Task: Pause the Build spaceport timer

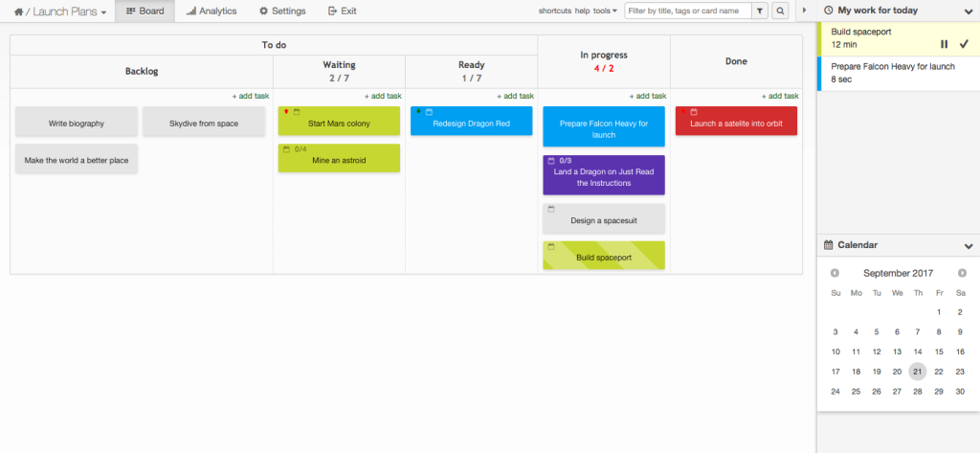Action: coord(945,44)
